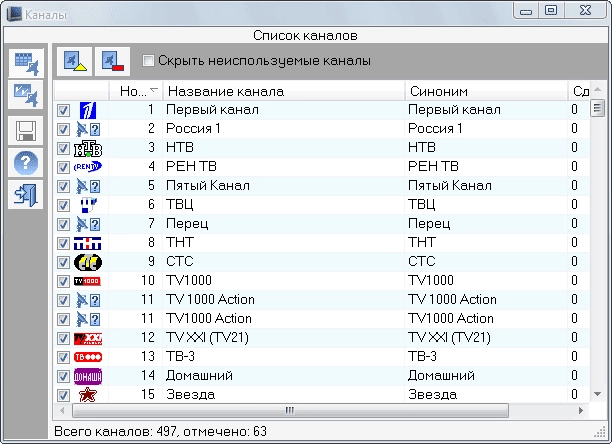Click the Каналы window title icon
Image resolution: width=612 pixels, height=444 pixels.
tap(14, 14)
